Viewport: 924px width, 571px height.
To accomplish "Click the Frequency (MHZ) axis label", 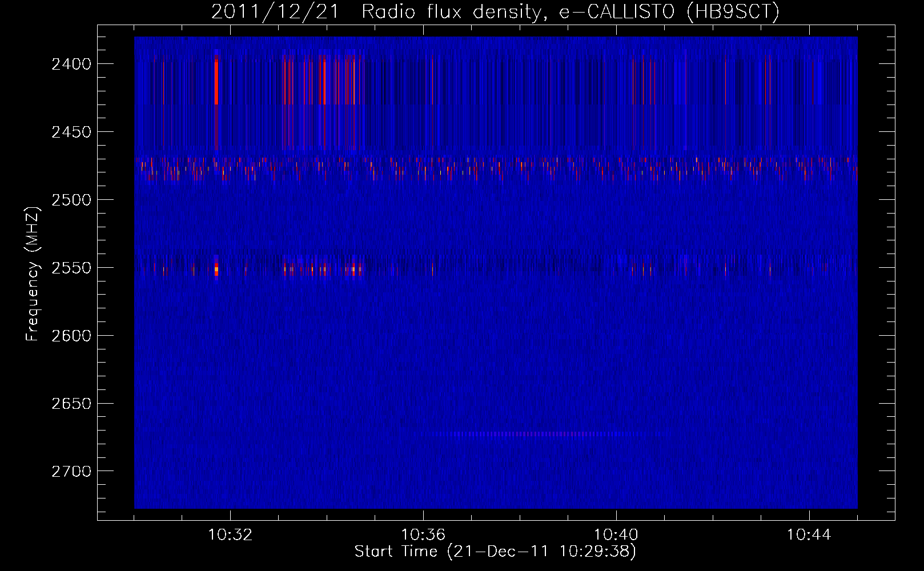I will pos(33,274).
